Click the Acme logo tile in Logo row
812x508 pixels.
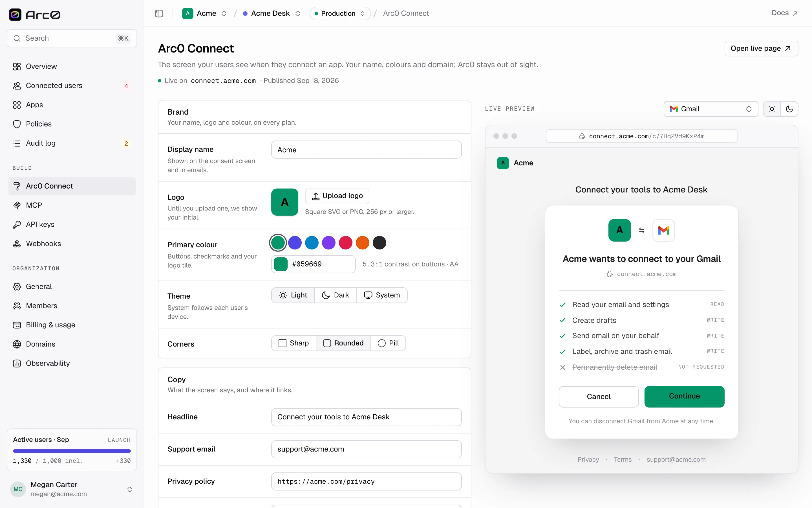click(x=284, y=202)
